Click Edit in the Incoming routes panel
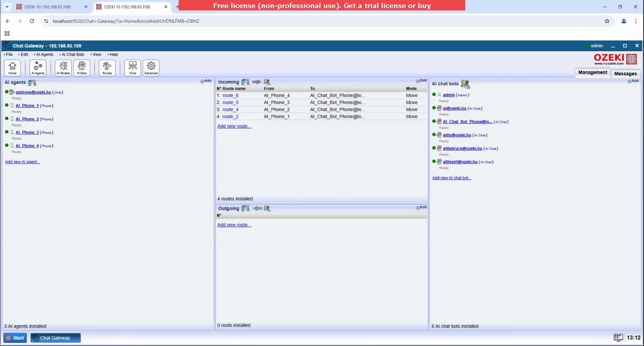 click(422, 81)
